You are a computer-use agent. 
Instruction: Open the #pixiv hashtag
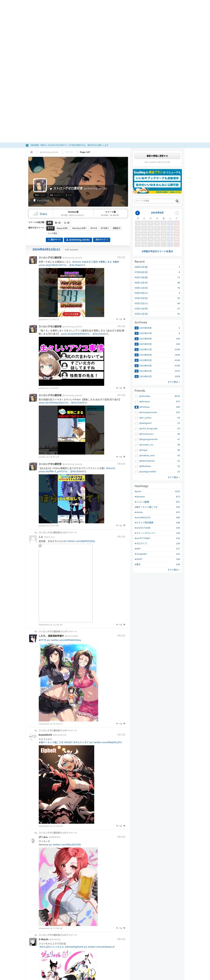(138, 491)
